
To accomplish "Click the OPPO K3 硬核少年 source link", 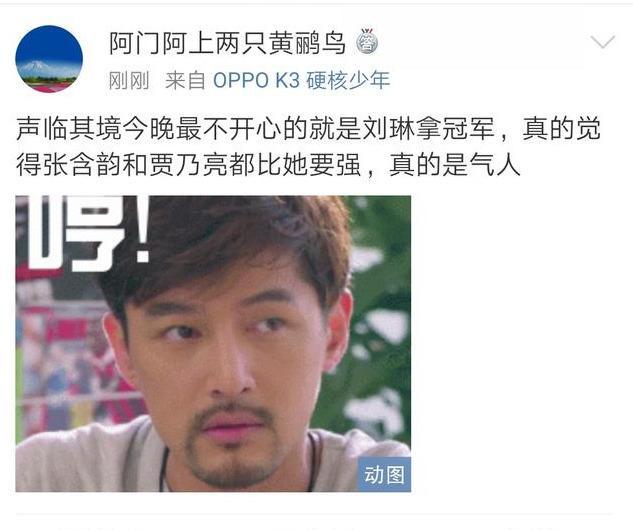I will 301,80.
